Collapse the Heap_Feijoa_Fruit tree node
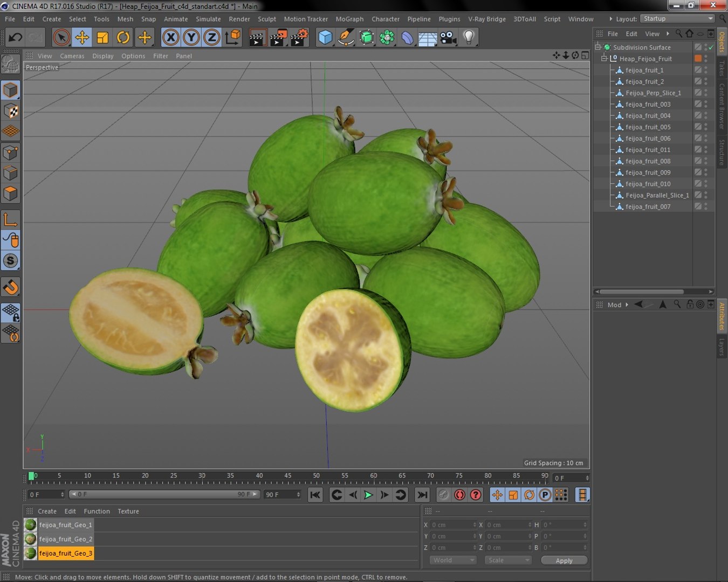The height and width of the screenshot is (582, 728). [x=604, y=59]
